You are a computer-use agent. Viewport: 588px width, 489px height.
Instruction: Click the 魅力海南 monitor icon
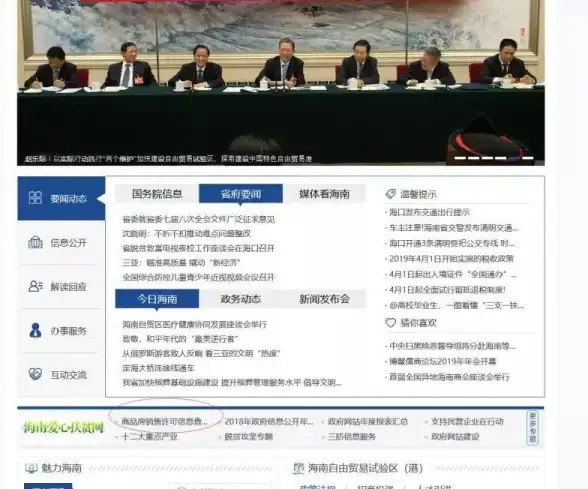31,468
